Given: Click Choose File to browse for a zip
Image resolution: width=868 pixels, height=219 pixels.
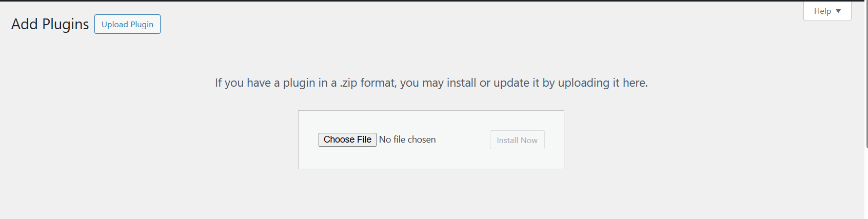Looking at the screenshot, I should (x=347, y=140).
